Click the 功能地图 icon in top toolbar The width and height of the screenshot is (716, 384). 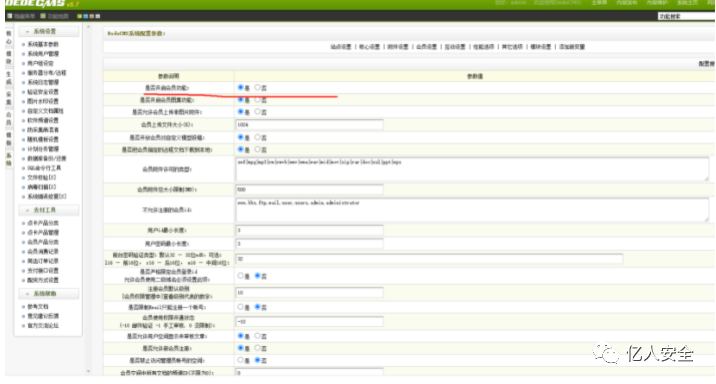43,16
